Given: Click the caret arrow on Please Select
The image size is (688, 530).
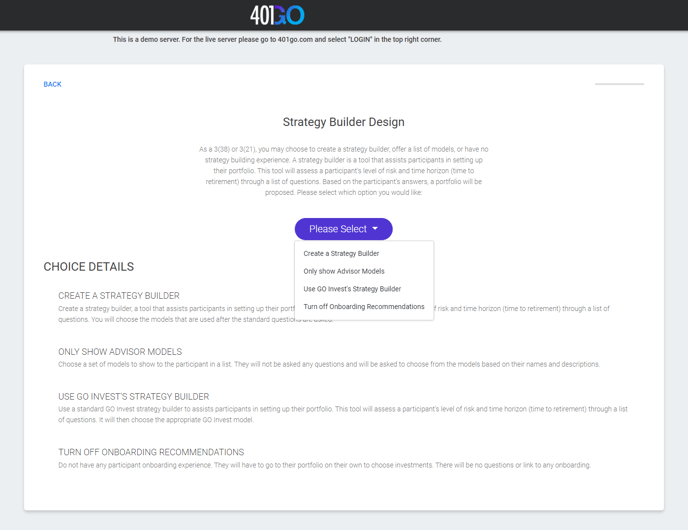Looking at the screenshot, I should (375, 229).
